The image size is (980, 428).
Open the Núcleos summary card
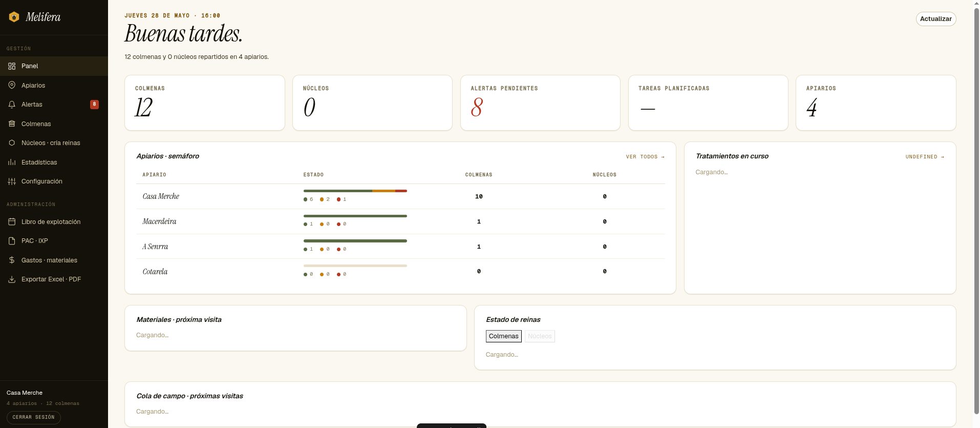372,103
